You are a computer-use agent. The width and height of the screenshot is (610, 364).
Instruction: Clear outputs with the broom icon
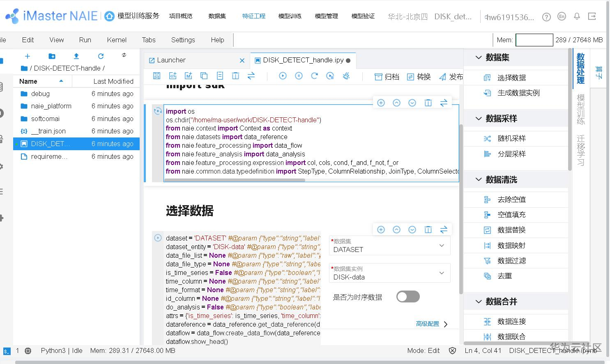(346, 76)
